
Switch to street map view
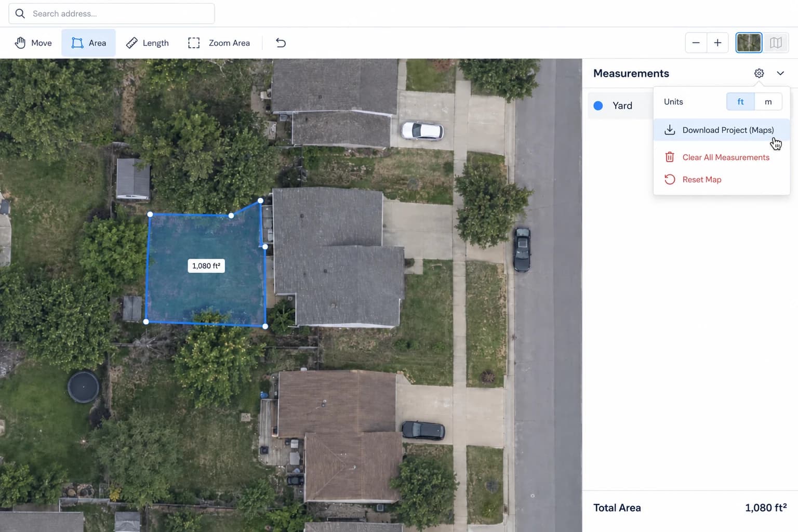(x=776, y=43)
